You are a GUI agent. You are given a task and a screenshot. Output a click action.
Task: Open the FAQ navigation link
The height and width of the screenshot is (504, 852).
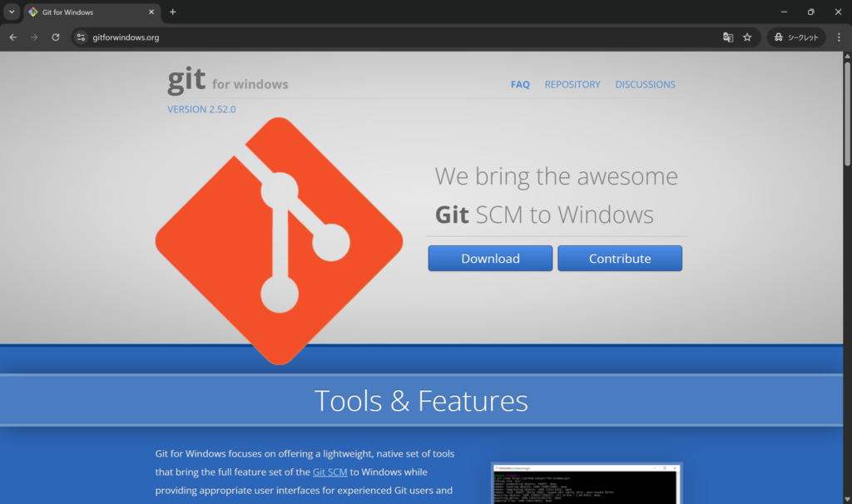pos(520,85)
